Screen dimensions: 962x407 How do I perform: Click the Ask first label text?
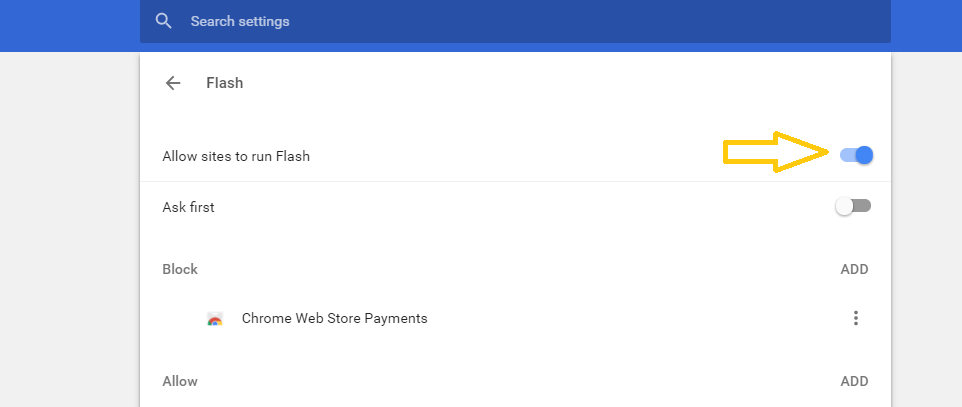[188, 208]
